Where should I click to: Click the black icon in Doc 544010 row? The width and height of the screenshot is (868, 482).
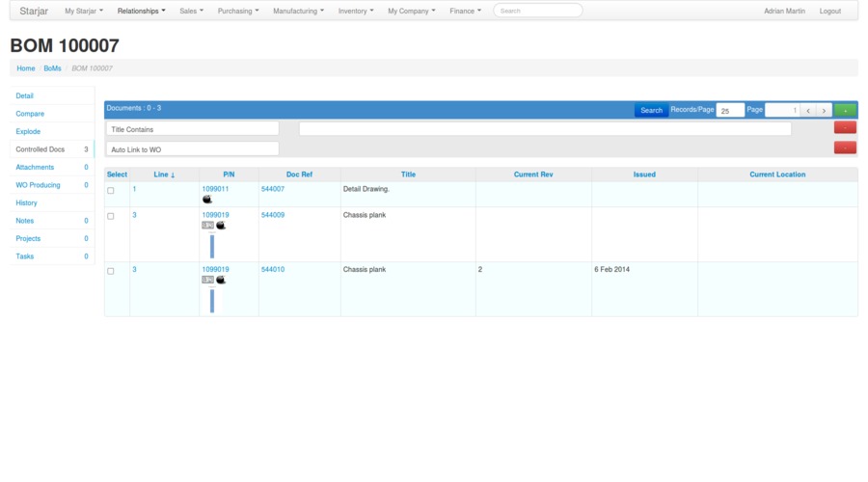[x=221, y=280]
